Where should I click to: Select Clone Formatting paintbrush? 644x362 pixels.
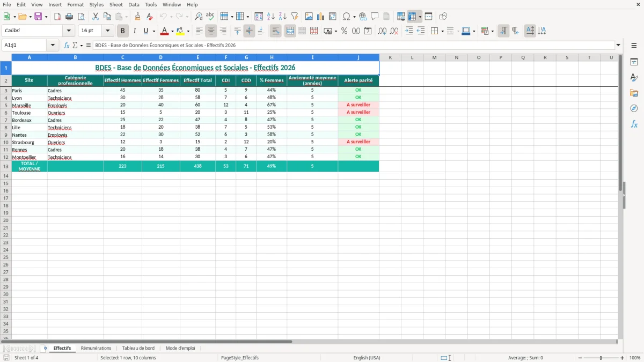pyautogui.click(x=137, y=17)
